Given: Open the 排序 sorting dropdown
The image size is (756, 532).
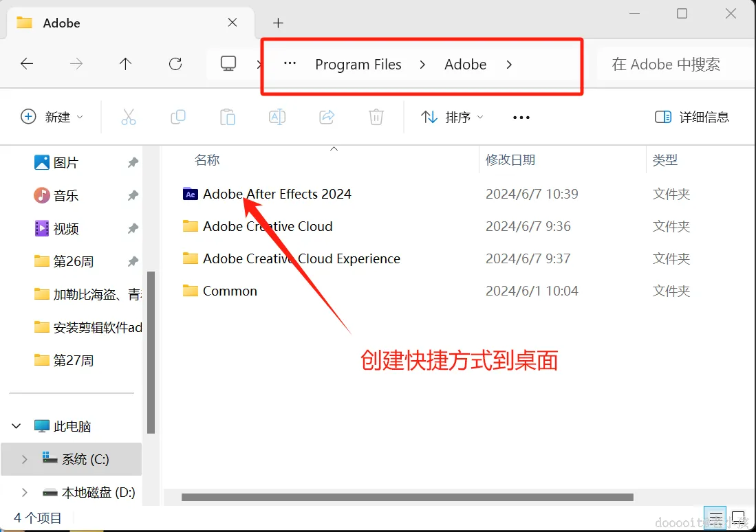Looking at the screenshot, I should [460, 117].
